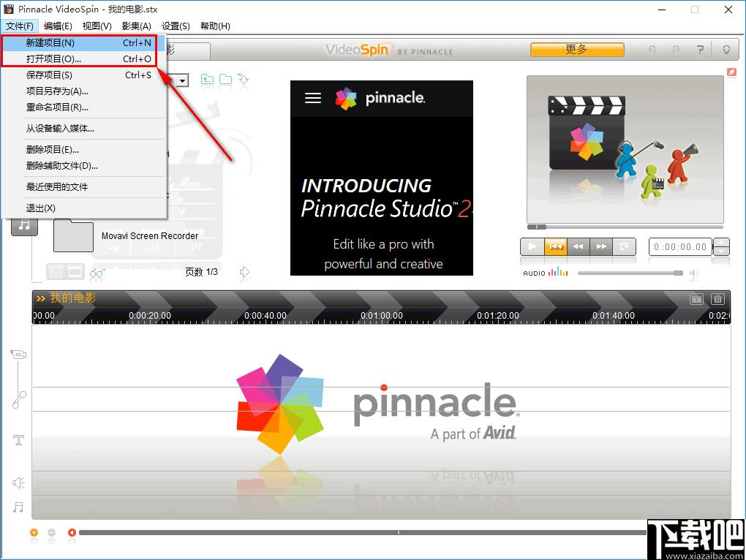Choose 退出(X) to exit the program

click(83, 208)
